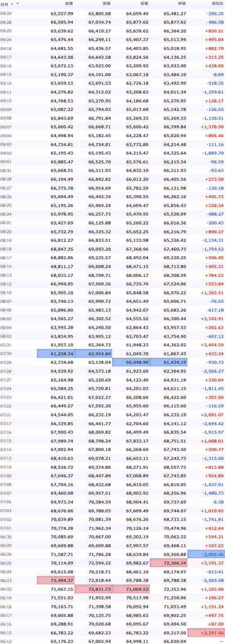Screen dimensions: 225x644
Task: Select high price 69,608.24
Action: [x=99, y=267]
